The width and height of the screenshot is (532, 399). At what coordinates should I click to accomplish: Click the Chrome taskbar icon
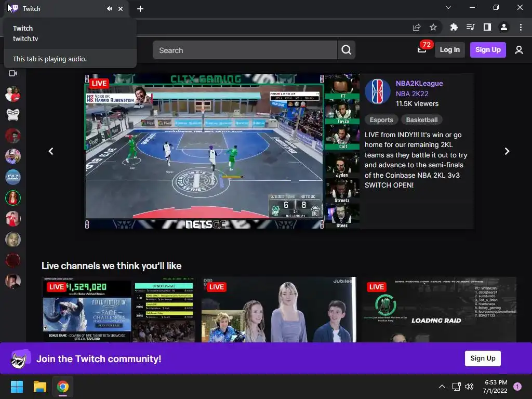click(63, 387)
